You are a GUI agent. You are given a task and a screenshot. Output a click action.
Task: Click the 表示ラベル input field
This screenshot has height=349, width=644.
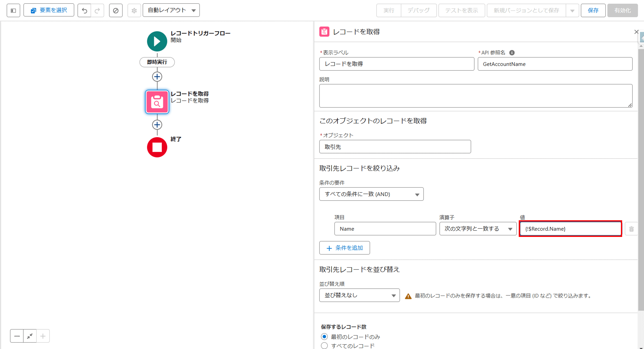pyautogui.click(x=397, y=64)
